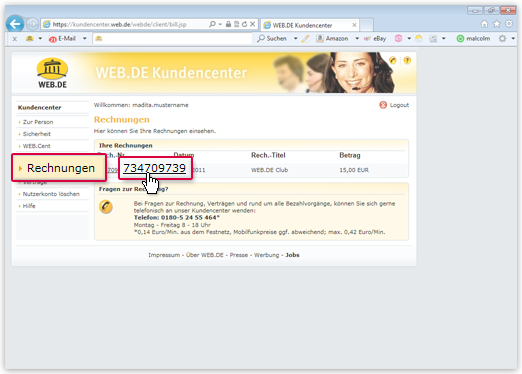Open Sicherheit in the sidebar
The image size is (522, 374).
(37, 134)
